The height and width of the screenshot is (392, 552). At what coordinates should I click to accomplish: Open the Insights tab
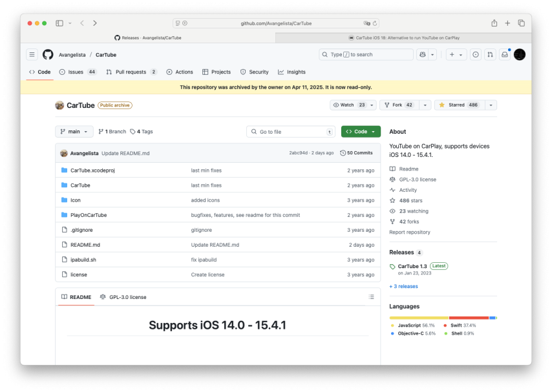point(292,72)
